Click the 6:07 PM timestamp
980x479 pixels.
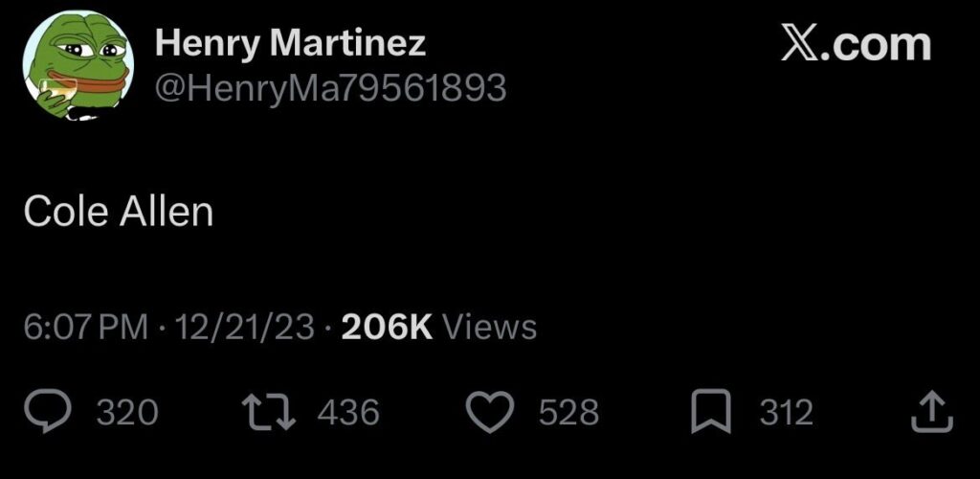click(86, 328)
